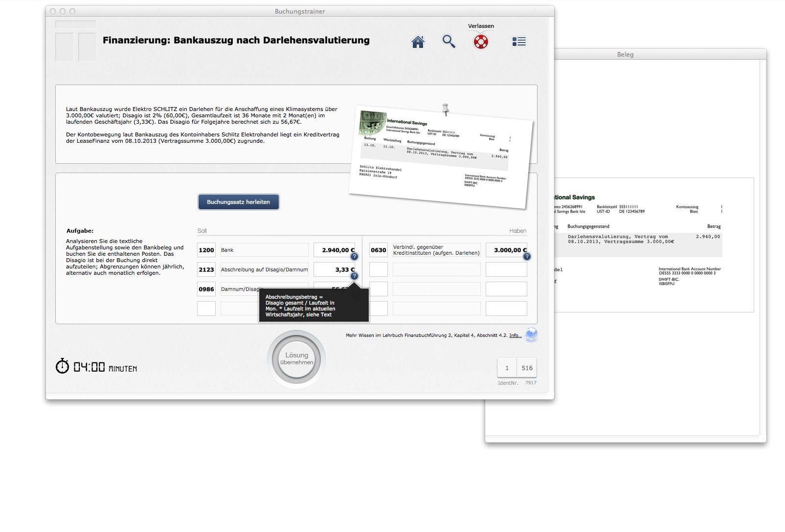Select account number field 2123
Image resolution: width=785 pixels, height=532 pixels.
click(x=206, y=269)
